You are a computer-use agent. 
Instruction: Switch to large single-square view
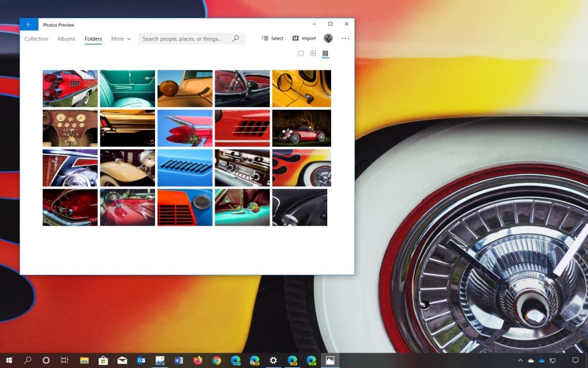tap(301, 53)
